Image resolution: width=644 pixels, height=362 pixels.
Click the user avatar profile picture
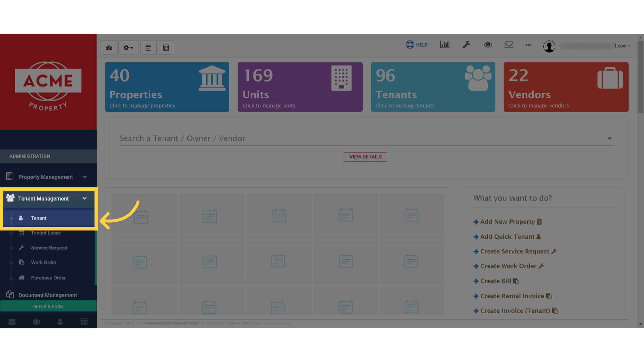coord(549,47)
